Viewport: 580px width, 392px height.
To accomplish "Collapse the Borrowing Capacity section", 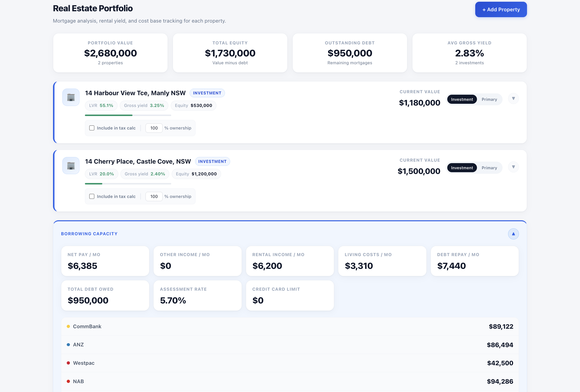I will pyautogui.click(x=513, y=234).
